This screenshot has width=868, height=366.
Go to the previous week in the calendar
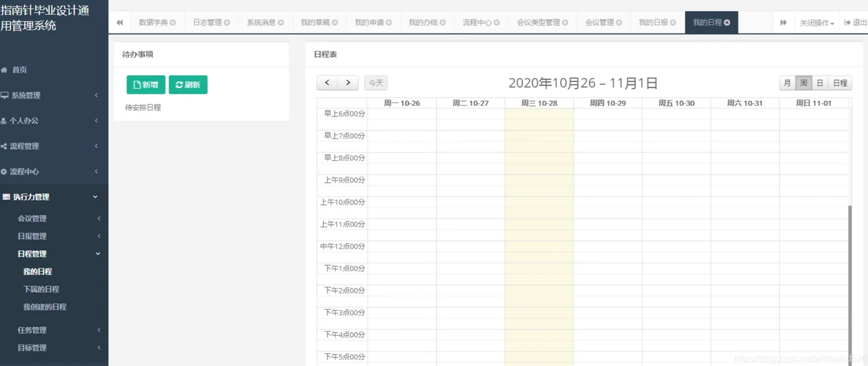coord(327,83)
